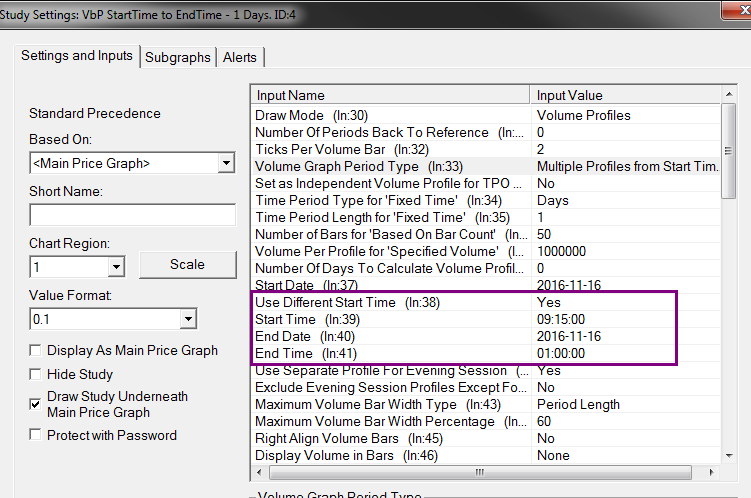
Task: Enable Protect with Password checkbox
Action: pos(35,435)
